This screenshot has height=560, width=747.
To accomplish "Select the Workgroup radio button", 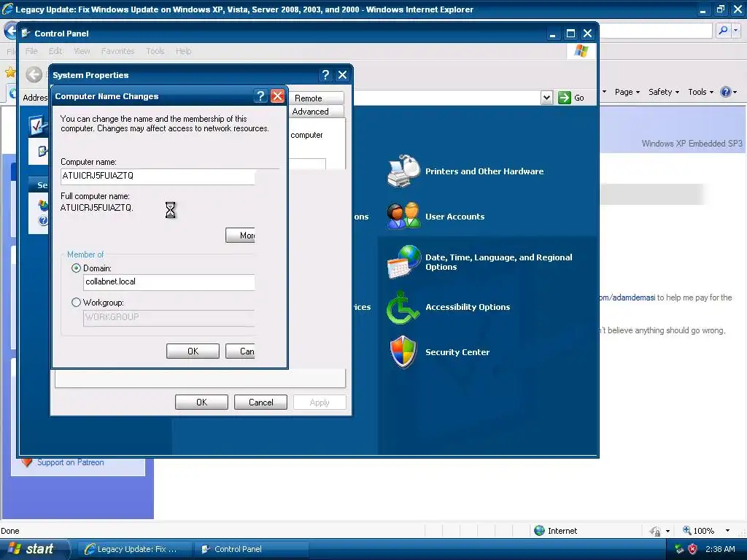I will pos(76,303).
